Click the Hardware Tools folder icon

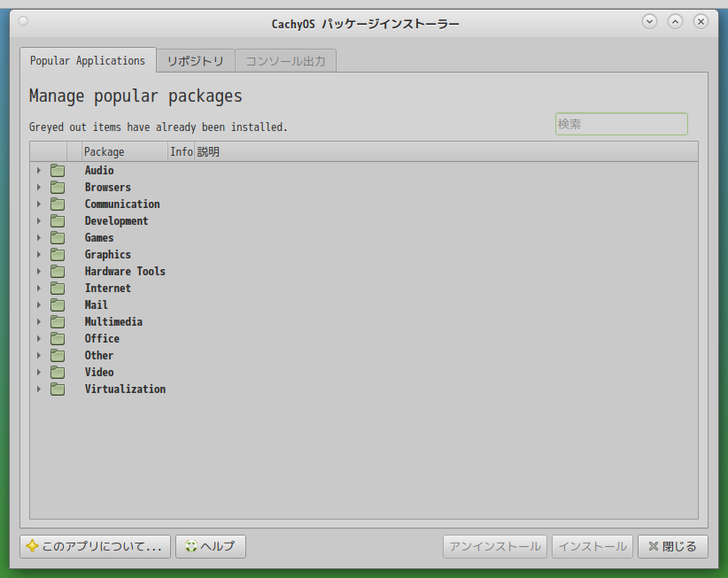click(x=58, y=272)
